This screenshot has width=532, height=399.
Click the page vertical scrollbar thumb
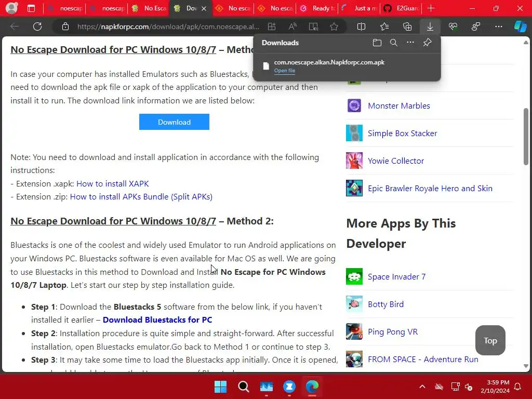(x=526, y=137)
